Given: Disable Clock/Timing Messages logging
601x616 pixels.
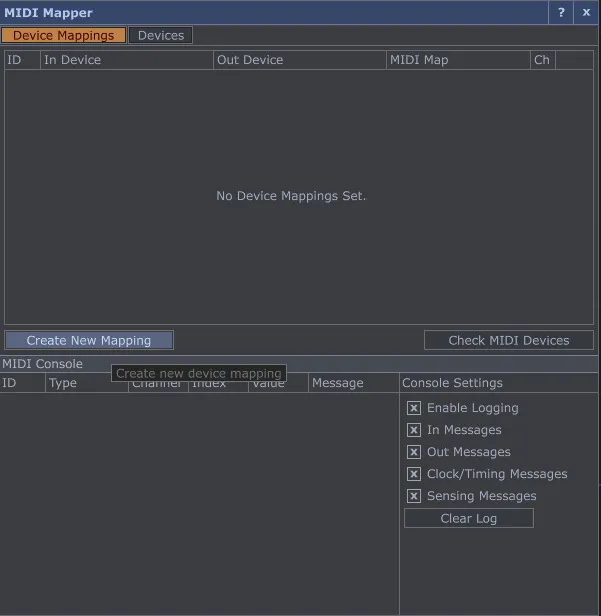Looking at the screenshot, I should click(414, 474).
